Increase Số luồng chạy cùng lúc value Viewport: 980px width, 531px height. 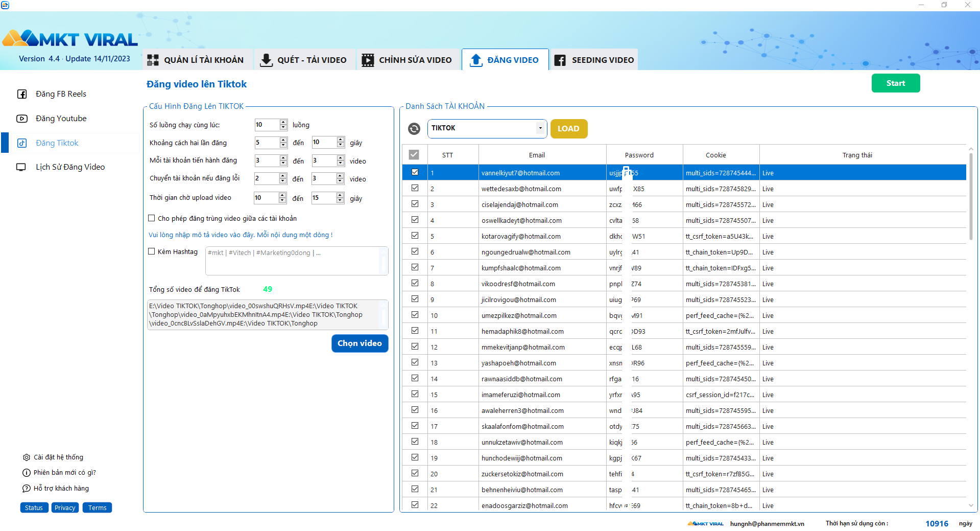tap(283, 122)
